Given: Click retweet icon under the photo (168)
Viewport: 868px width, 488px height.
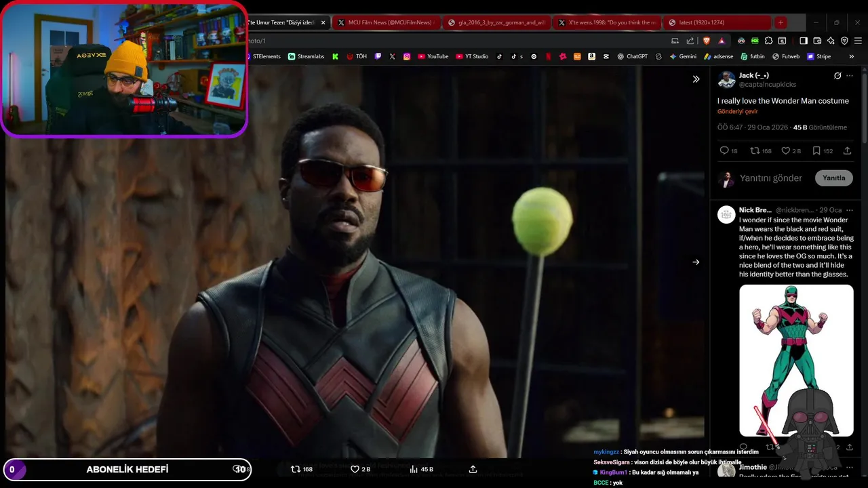Looking at the screenshot, I should click(x=302, y=469).
